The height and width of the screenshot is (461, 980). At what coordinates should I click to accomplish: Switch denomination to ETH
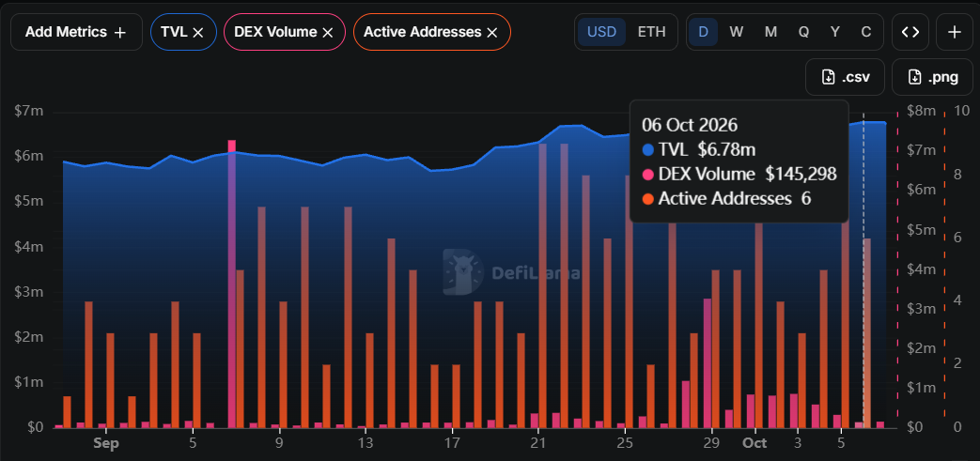[651, 32]
